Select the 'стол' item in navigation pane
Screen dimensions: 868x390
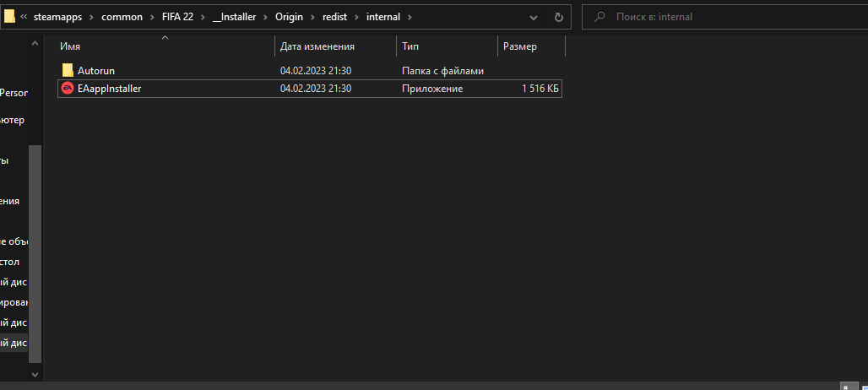click(x=9, y=262)
